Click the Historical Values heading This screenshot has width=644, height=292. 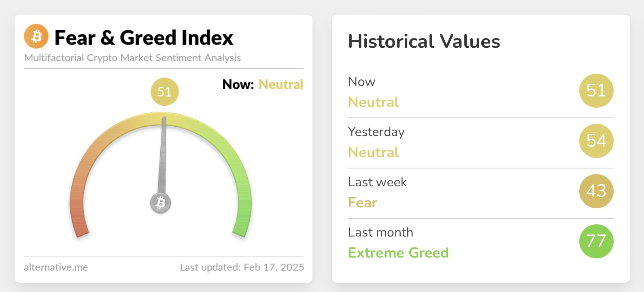click(424, 41)
